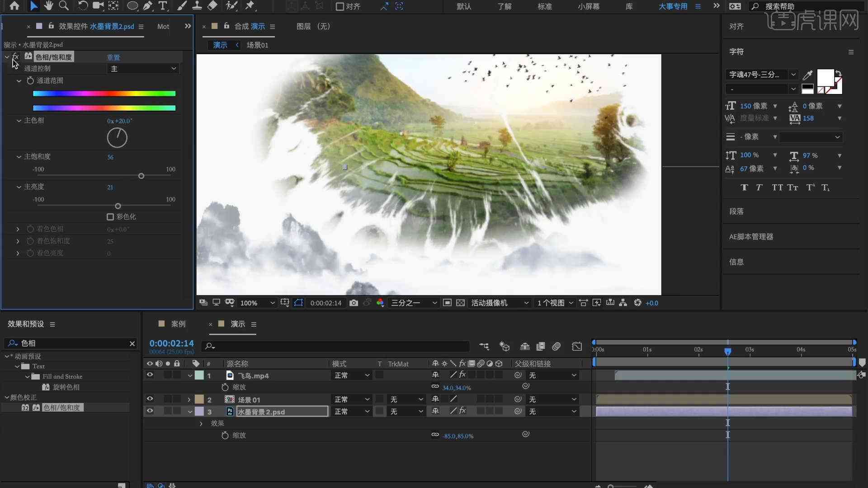Select the Hand tool
Viewport: 868px width, 488px height.
(x=48, y=6)
